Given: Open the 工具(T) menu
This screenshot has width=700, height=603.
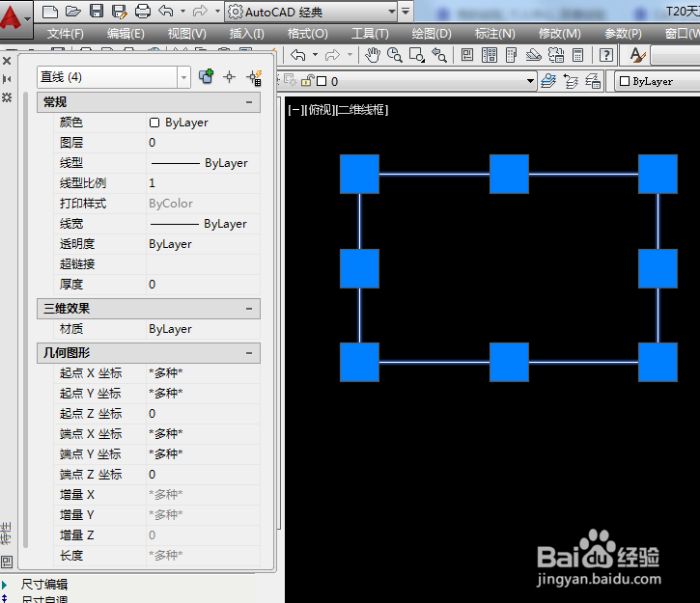Looking at the screenshot, I should click(370, 34).
